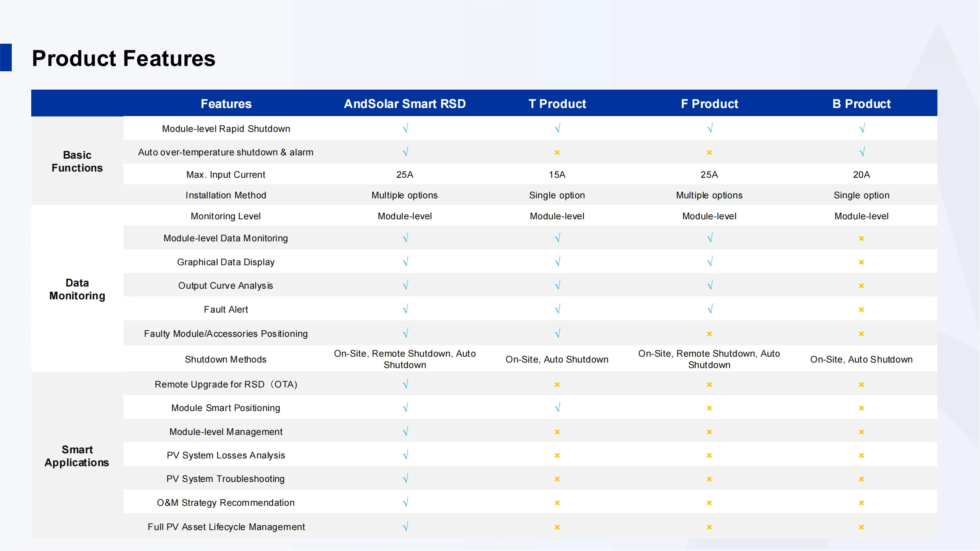The image size is (980, 551).
Task: Click T Product cross for PV System Troubleshooting
Action: 557,479
